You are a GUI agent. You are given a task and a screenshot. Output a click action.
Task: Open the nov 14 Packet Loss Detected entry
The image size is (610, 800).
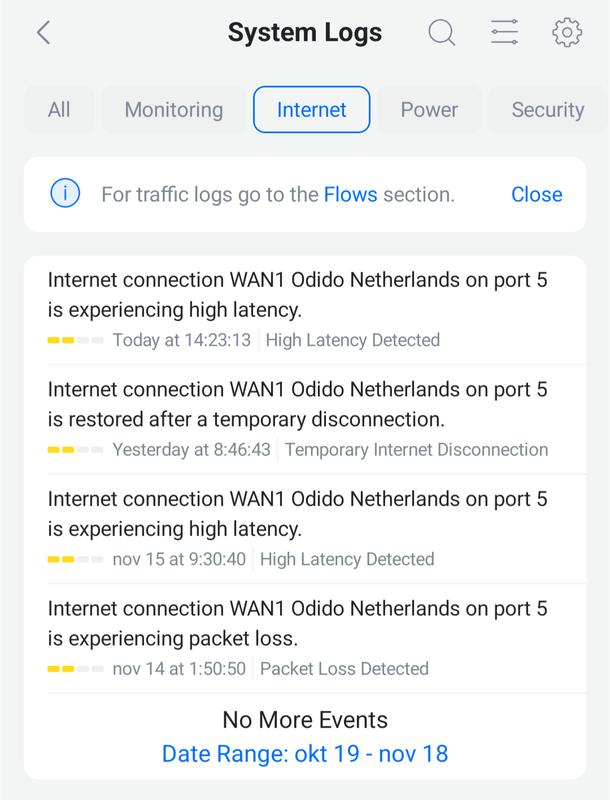point(305,634)
